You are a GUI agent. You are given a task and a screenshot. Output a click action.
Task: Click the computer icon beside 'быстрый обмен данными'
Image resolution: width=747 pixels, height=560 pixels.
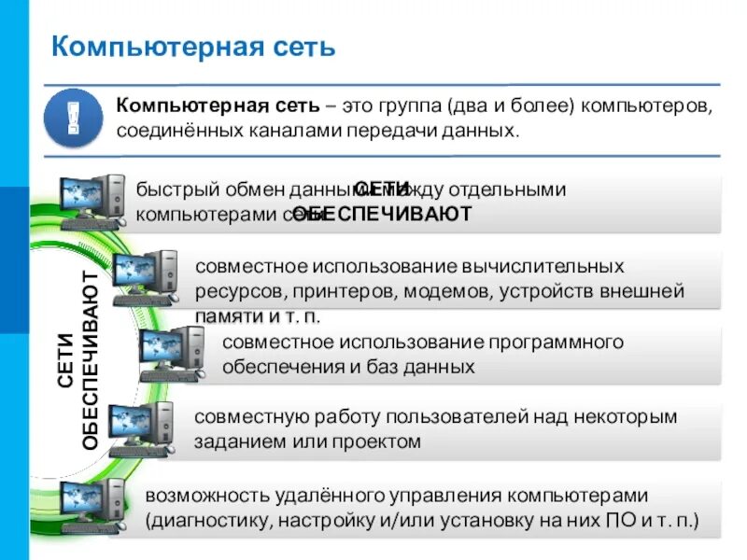point(92,202)
